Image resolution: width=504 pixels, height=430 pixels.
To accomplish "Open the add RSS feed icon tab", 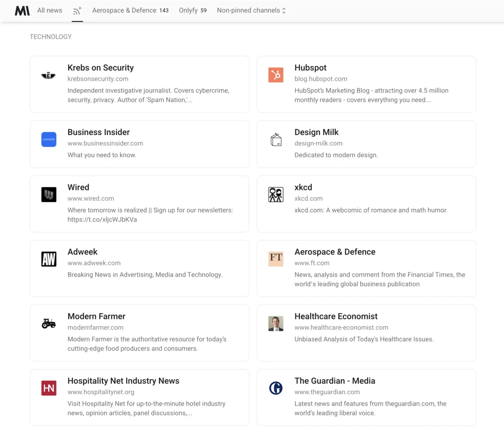I will tap(77, 11).
